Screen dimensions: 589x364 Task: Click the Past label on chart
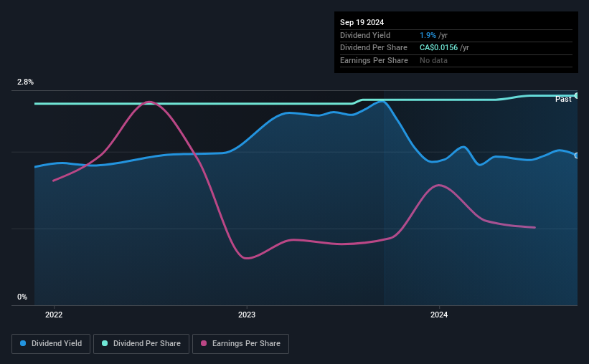click(563, 99)
